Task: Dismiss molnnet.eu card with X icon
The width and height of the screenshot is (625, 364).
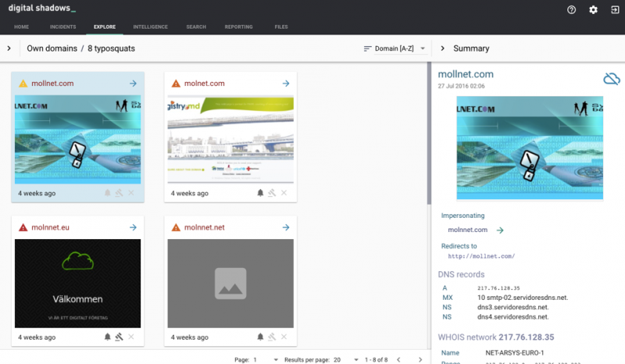Action: [x=131, y=337]
